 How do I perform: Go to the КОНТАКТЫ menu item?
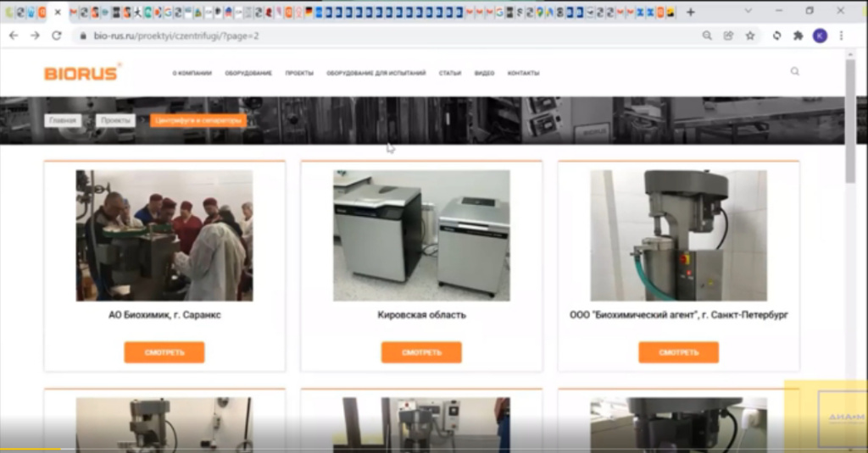(x=523, y=74)
